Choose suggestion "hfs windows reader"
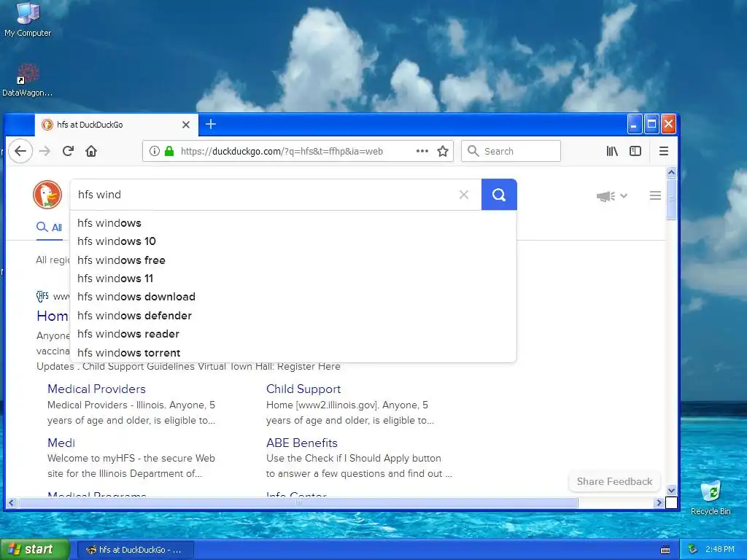 (x=293, y=334)
